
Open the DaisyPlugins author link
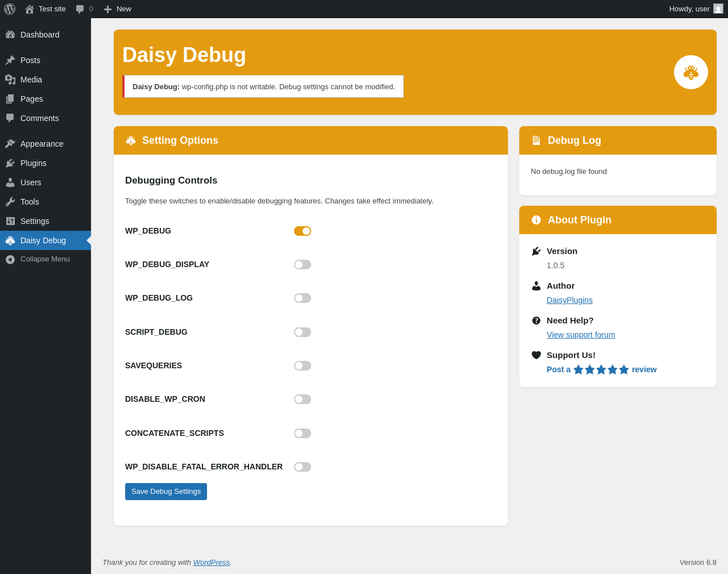569,300
